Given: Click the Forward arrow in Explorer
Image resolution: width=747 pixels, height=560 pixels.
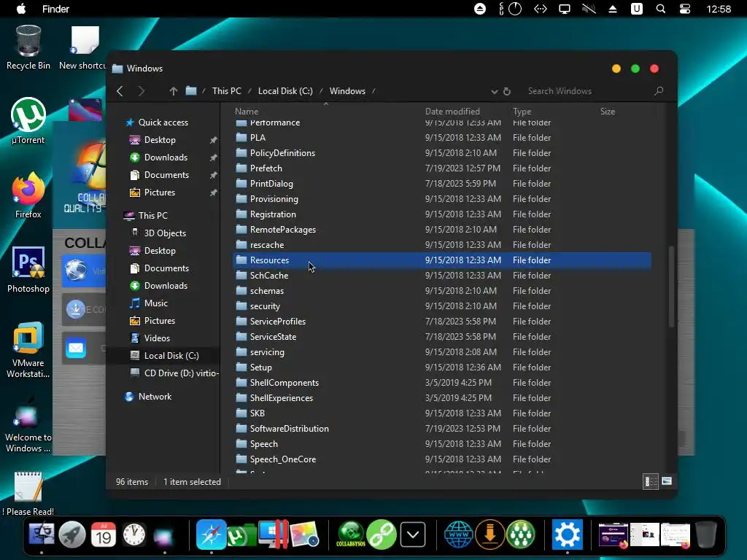Looking at the screenshot, I should click(x=141, y=91).
